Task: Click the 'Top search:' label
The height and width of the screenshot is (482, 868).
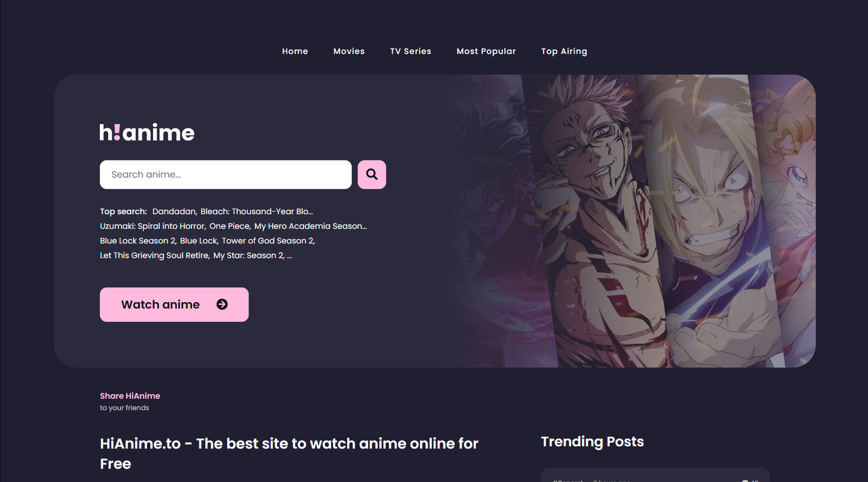Action: click(123, 211)
